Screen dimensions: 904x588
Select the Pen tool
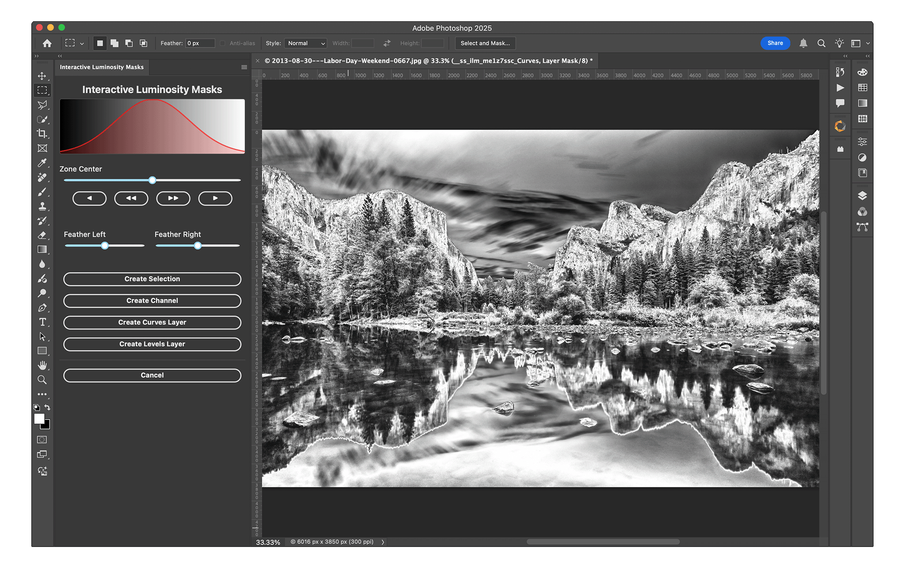pos(42,308)
